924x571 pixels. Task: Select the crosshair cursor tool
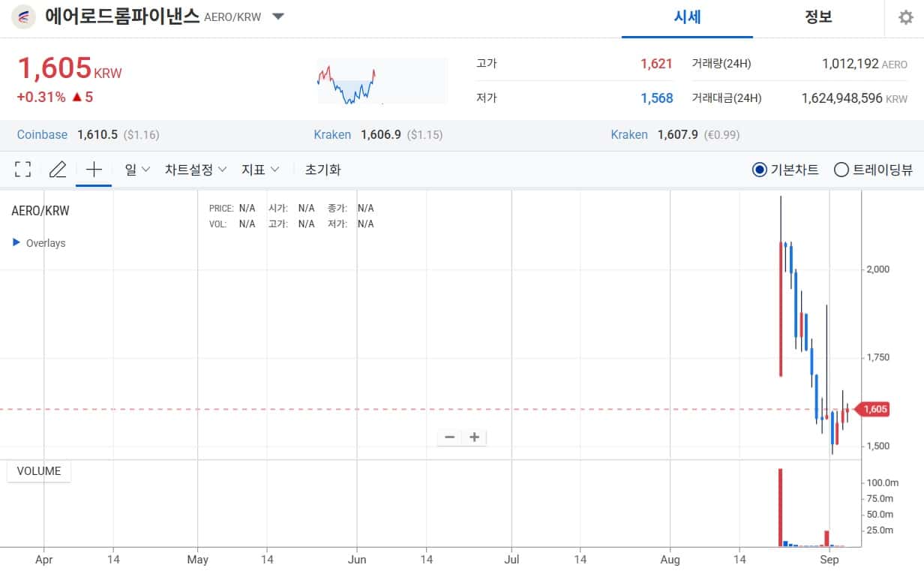pyautogui.click(x=94, y=170)
